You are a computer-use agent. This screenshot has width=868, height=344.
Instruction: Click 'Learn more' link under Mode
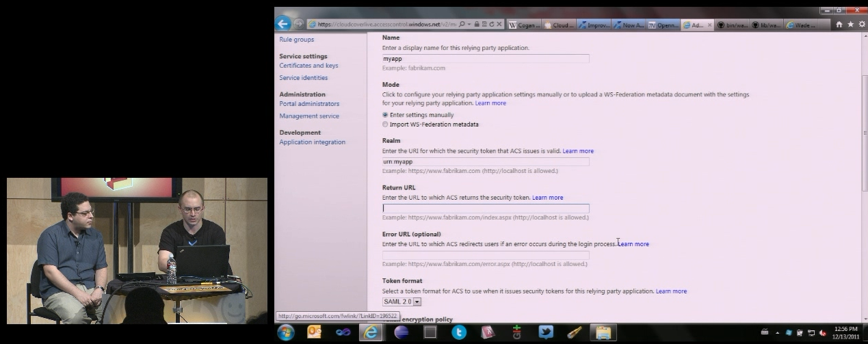pos(490,103)
